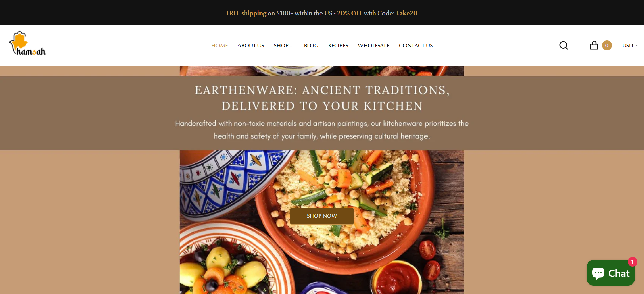Viewport: 644px width, 294px height.
Task: Open the search magnifier icon
Action: tap(564, 45)
